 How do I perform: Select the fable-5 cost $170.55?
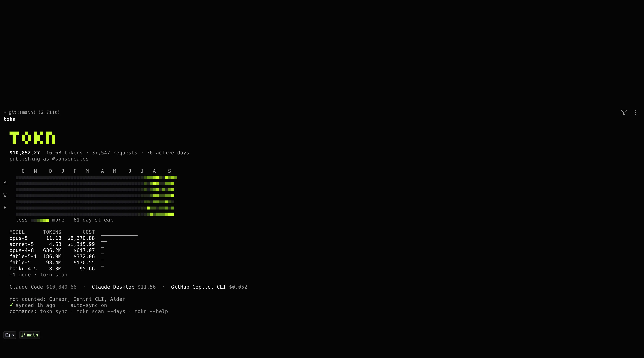coord(84,262)
